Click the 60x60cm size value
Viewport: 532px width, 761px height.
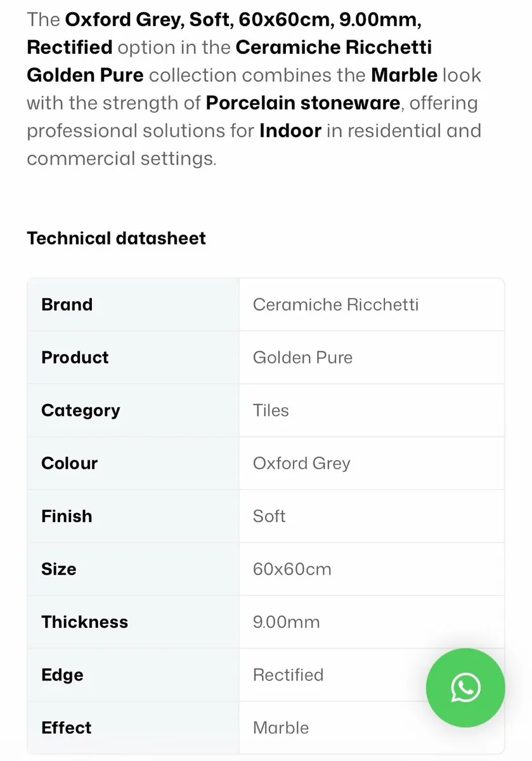(x=292, y=569)
